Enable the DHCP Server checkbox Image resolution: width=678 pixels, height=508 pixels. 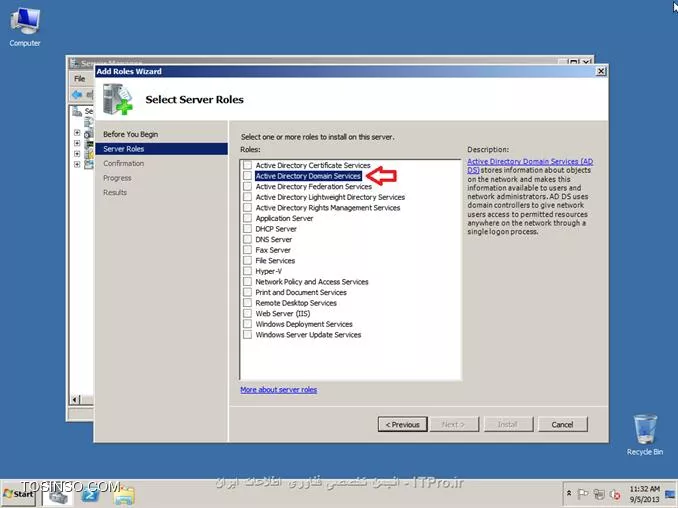247,229
